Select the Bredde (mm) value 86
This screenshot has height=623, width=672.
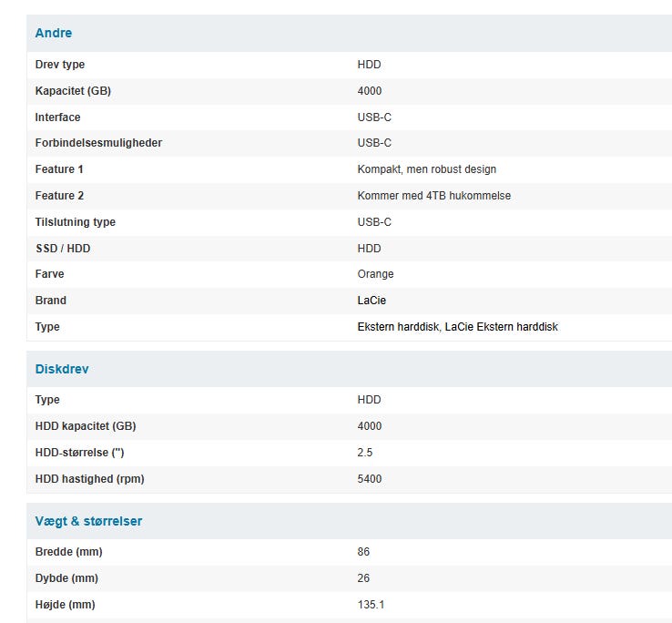(x=363, y=551)
